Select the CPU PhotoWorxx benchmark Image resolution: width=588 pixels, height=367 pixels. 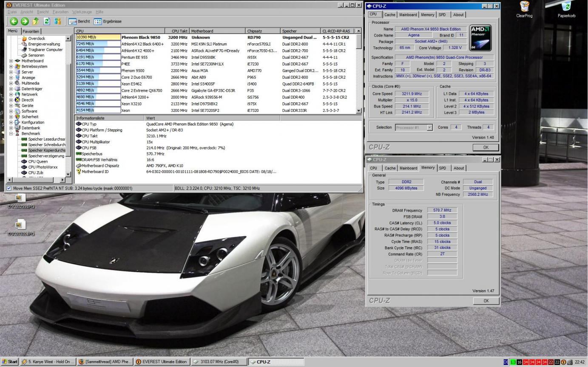click(x=39, y=167)
